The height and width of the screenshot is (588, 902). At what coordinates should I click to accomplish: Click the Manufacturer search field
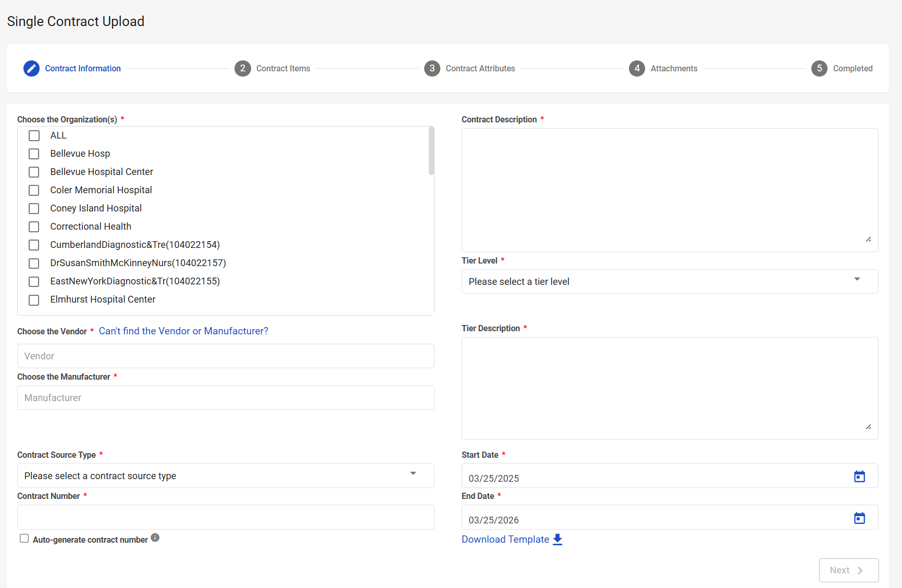click(226, 398)
